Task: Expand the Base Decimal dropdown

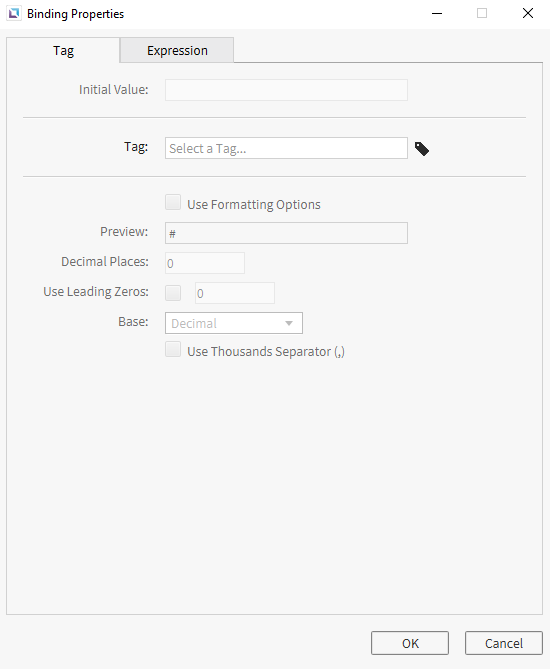Action: [234, 323]
